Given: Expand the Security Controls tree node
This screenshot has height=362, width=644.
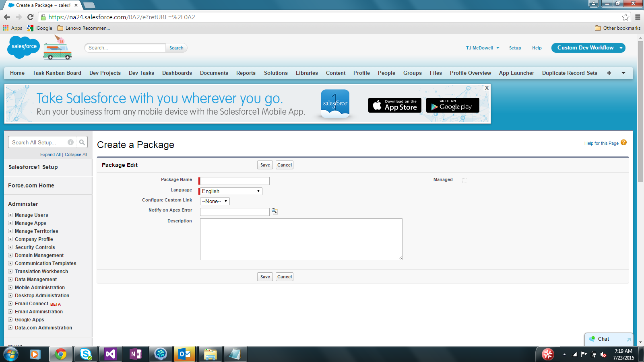Looking at the screenshot, I should pos(10,247).
